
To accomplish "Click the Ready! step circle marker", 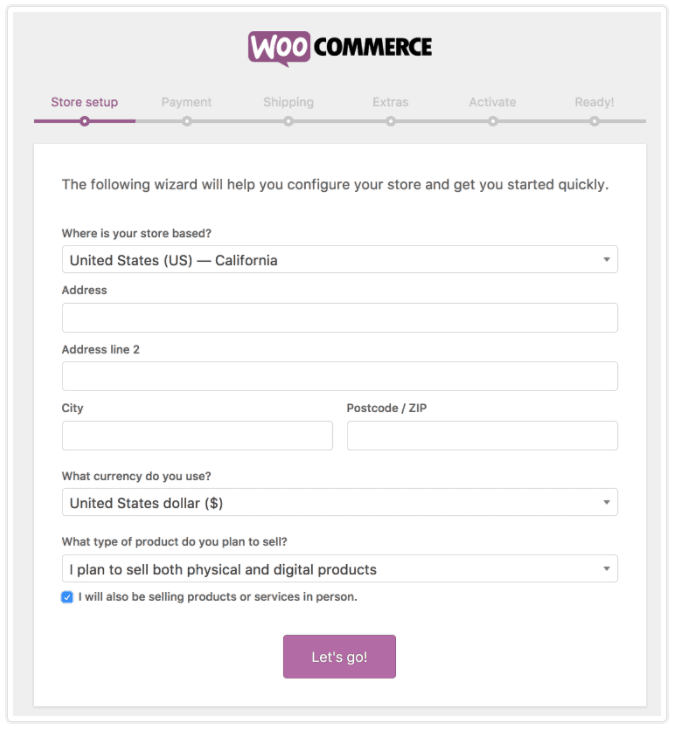I will click(594, 122).
